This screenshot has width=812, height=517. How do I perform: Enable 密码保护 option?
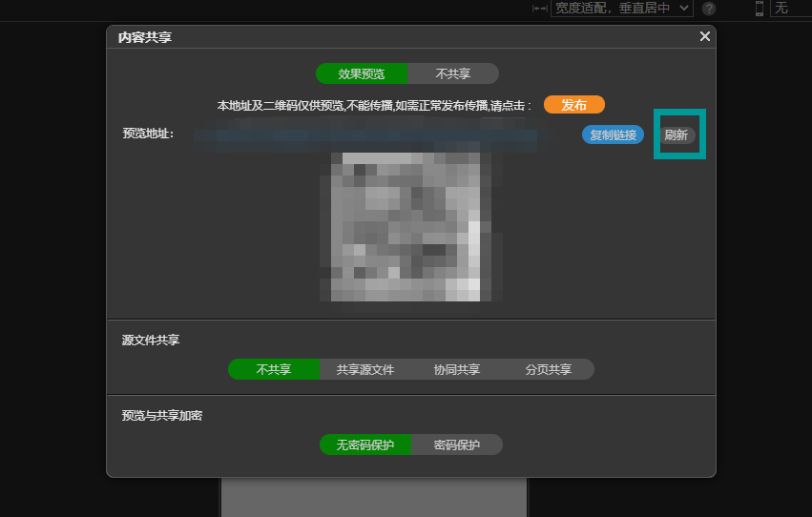457,445
